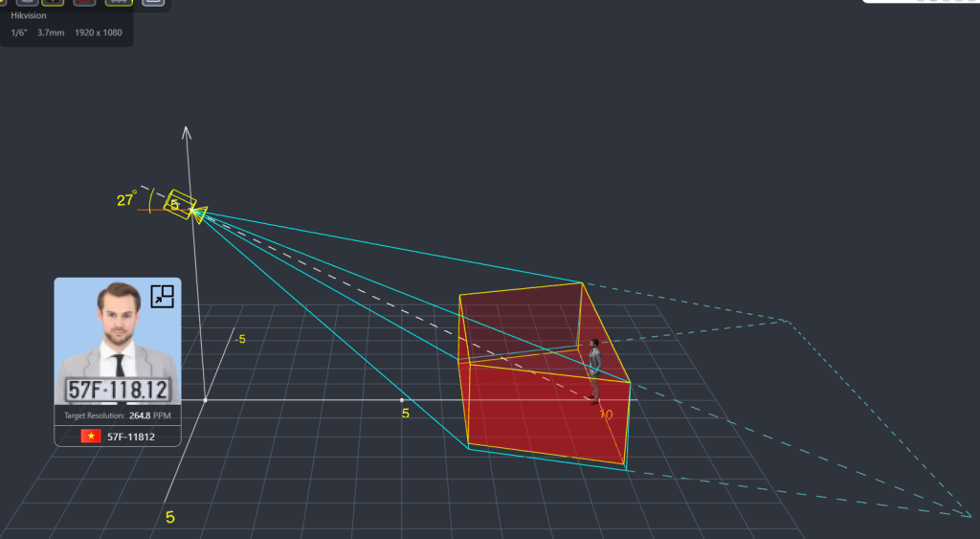
Task: Click the Vietnam flag icon
Action: pyautogui.click(x=91, y=437)
